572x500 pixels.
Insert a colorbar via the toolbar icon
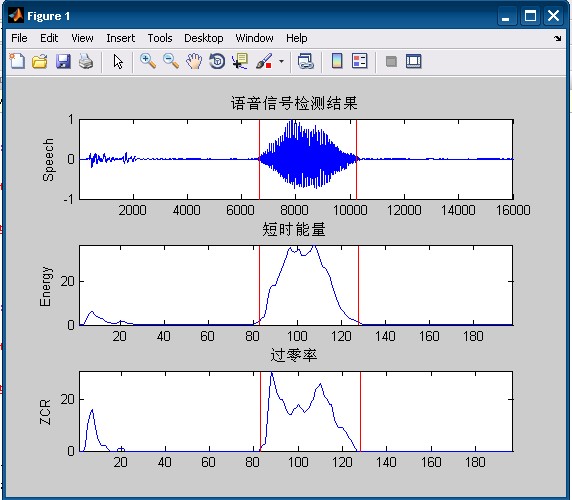[x=337, y=61]
